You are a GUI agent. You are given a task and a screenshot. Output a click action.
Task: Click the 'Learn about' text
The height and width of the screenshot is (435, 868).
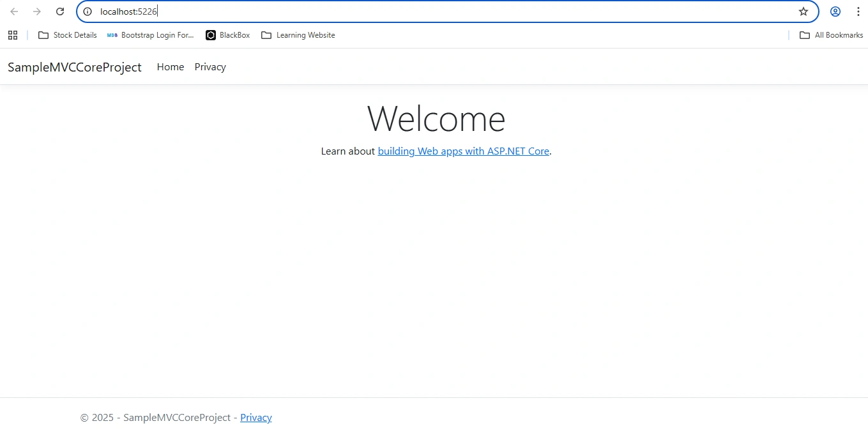(x=348, y=151)
